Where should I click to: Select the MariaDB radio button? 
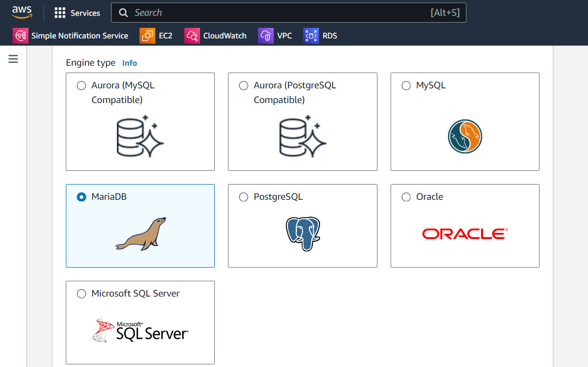click(82, 197)
